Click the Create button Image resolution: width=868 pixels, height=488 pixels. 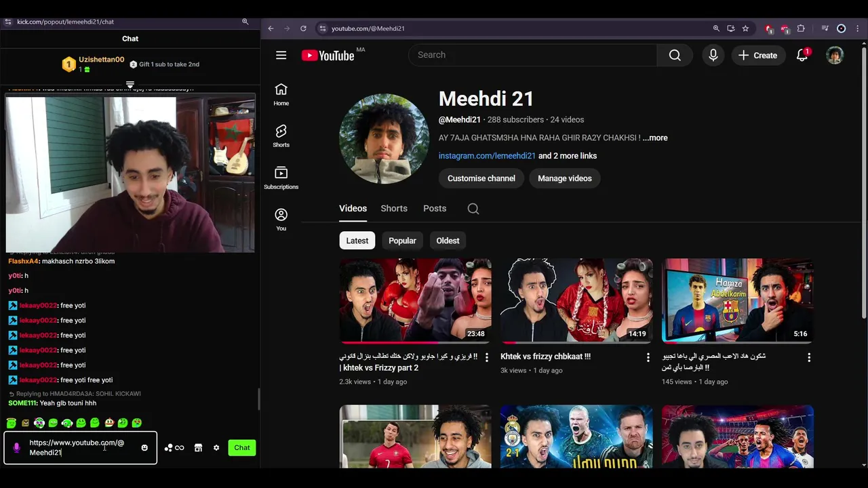759,56
